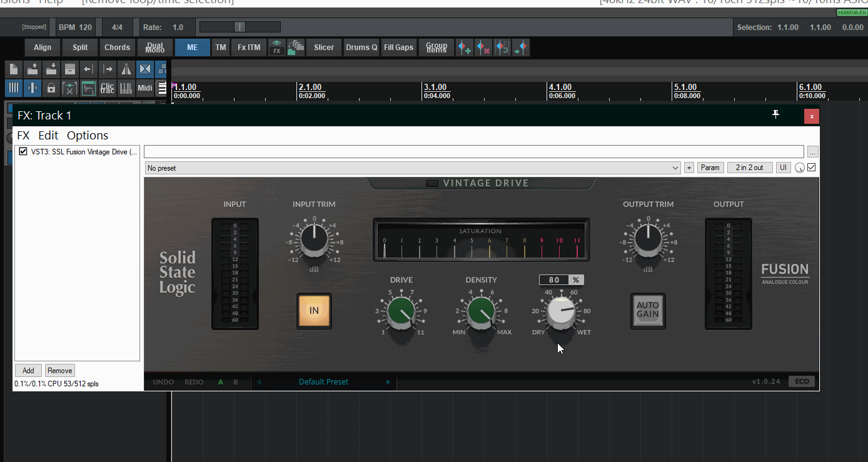Click the eye FX toolbar icon
This screenshot has width=868, height=462.
pos(276,48)
